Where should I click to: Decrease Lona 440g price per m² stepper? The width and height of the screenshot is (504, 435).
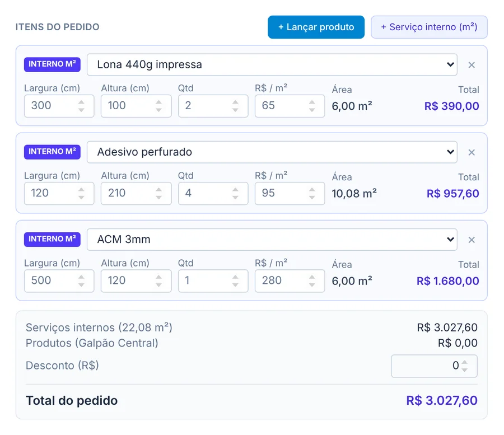pos(312,110)
